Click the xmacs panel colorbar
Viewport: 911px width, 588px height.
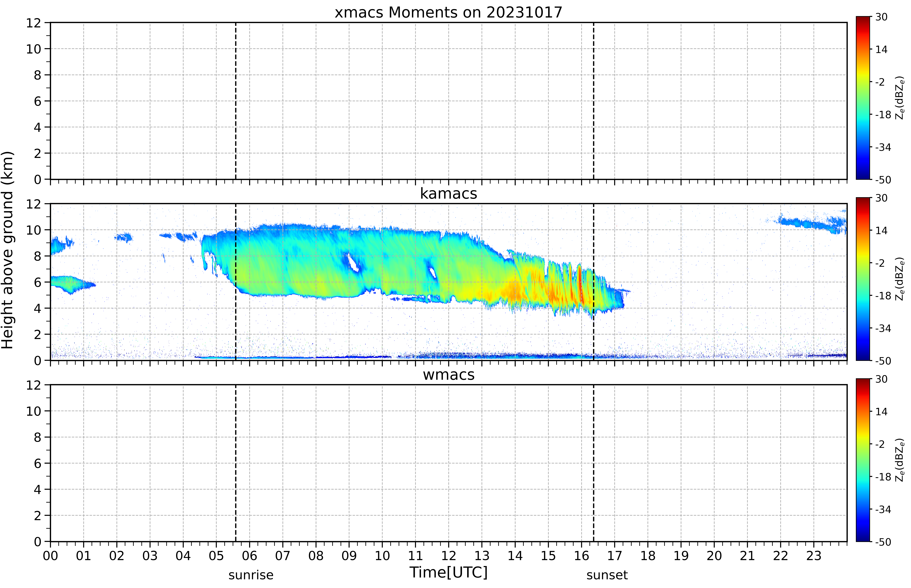863,98
